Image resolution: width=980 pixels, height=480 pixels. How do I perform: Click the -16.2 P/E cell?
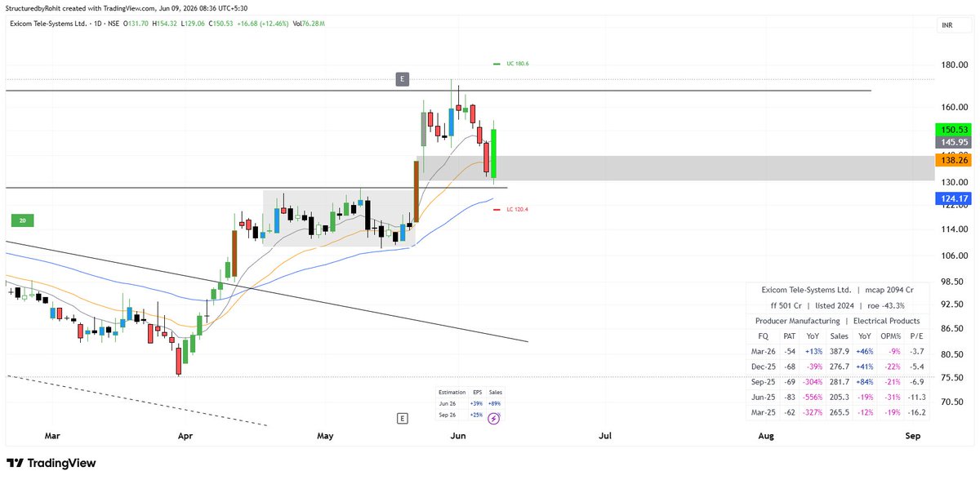[x=916, y=412]
